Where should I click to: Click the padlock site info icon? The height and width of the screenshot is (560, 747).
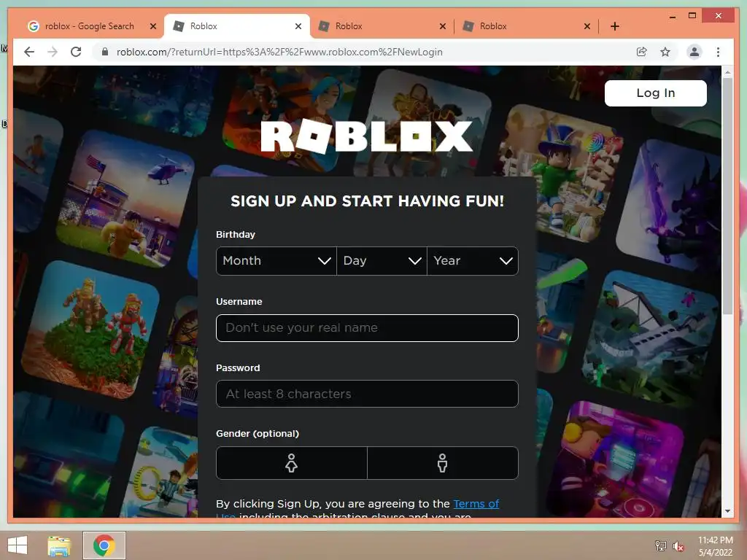click(x=105, y=52)
